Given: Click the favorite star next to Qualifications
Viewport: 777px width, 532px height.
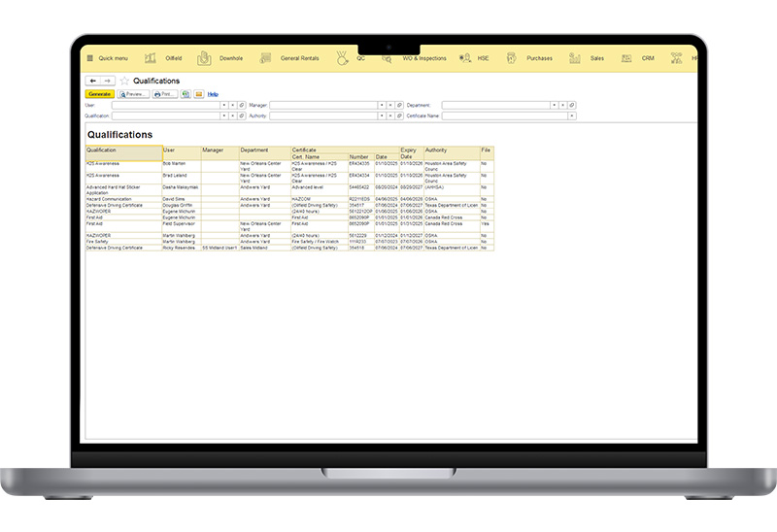Looking at the screenshot, I should tap(123, 82).
